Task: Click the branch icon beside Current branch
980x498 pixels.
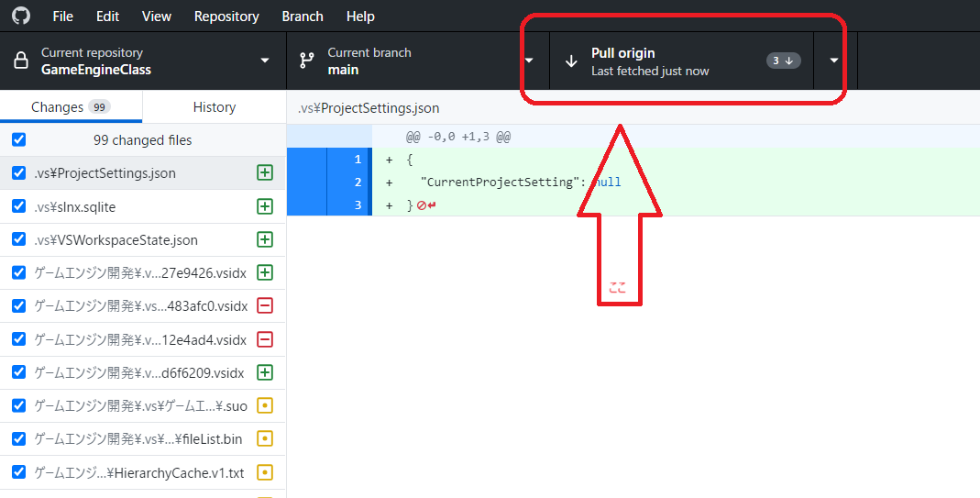Action: (x=308, y=61)
